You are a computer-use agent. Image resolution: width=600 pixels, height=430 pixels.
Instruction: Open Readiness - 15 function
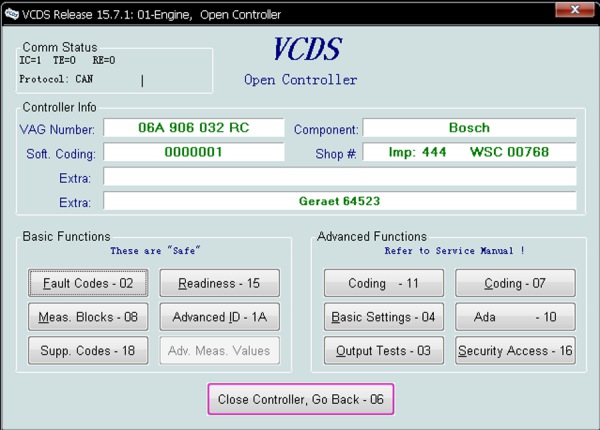pyautogui.click(x=219, y=284)
